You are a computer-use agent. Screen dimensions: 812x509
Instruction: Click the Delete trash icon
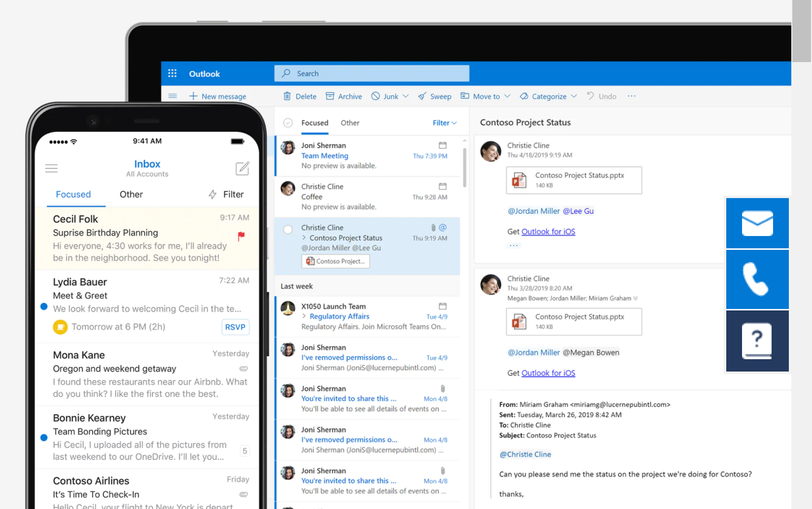(287, 96)
